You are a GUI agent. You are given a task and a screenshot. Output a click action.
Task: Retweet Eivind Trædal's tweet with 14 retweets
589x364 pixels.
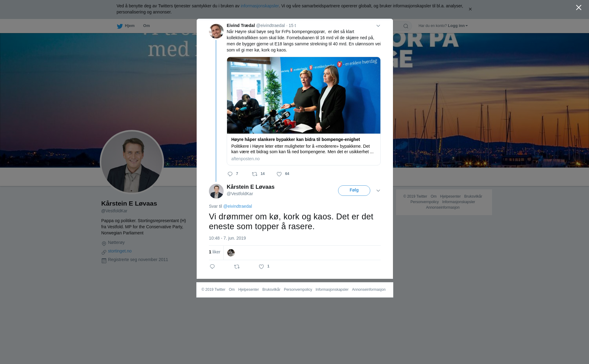(255, 174)
